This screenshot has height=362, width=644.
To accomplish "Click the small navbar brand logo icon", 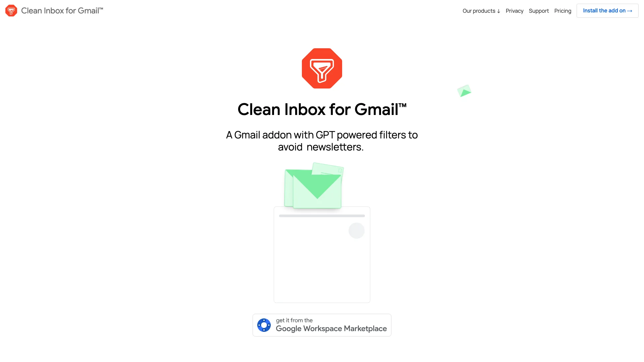I will point(11,11).
